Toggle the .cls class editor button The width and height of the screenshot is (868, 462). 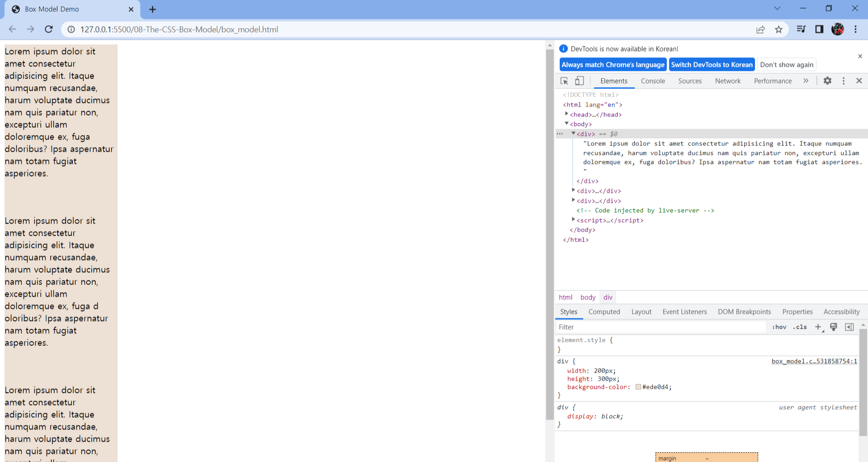(x=800, y=327)
